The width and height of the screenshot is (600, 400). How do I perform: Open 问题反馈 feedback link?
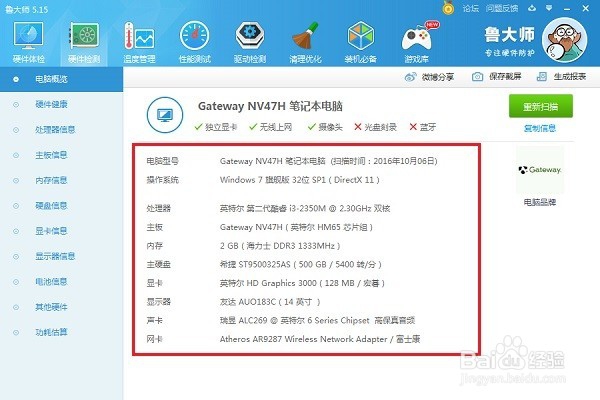502,8
